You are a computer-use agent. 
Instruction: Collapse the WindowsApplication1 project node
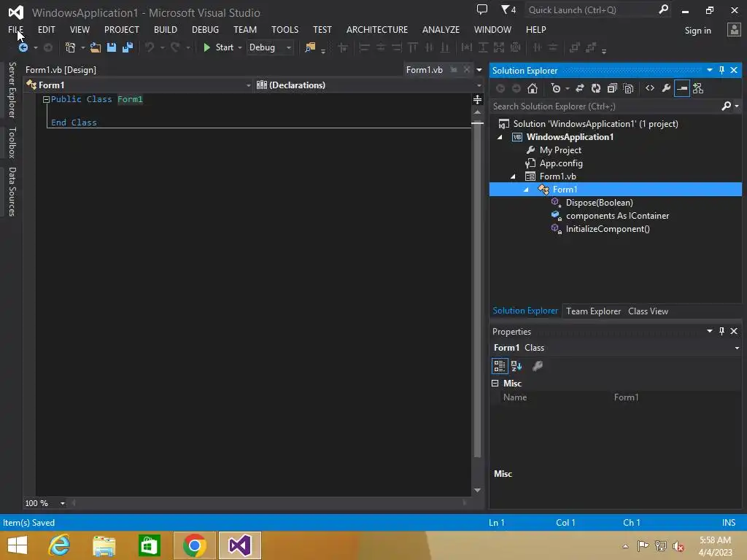click(500, 137)
